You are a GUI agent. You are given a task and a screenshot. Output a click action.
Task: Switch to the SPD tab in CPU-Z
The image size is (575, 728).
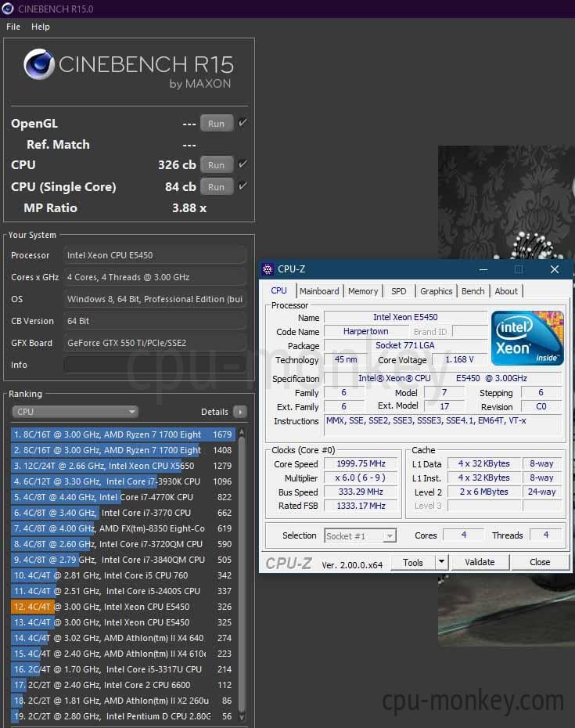(x=399, y=291)
